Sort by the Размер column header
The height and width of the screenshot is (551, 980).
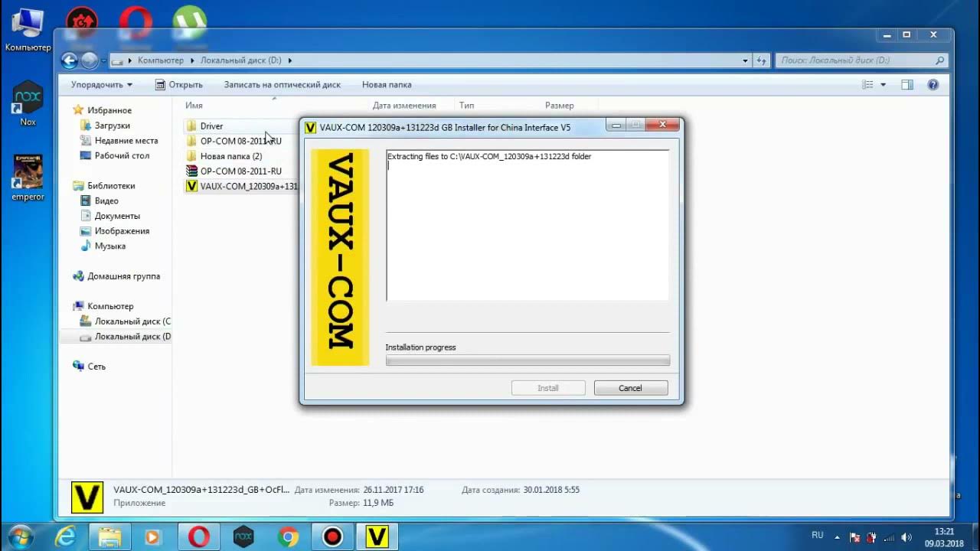pyautogui.click(x=560, y=106)
